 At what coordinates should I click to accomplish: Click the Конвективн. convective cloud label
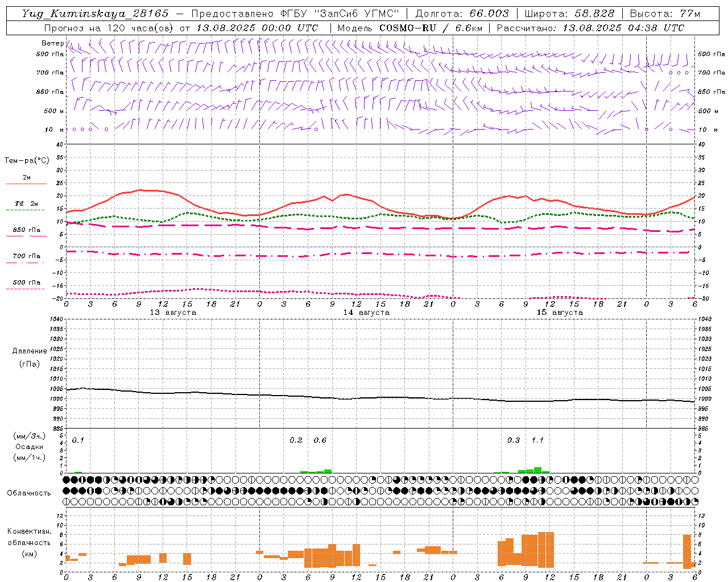(x=29, y=531)
